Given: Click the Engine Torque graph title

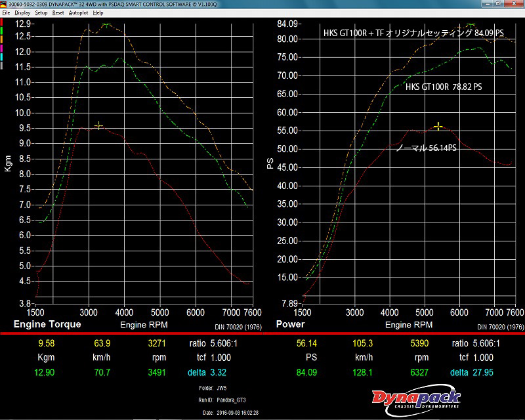Looking at the screenshot, I should 47,324.
